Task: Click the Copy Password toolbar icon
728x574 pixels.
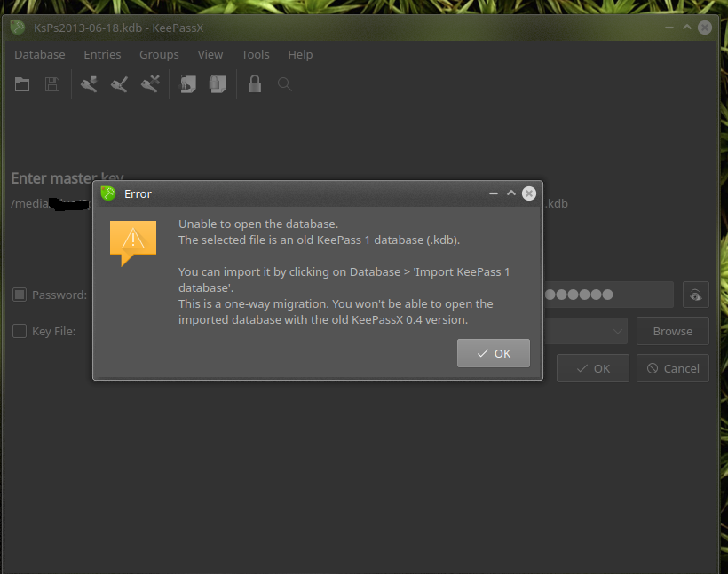Action: [x=218, y=83]
